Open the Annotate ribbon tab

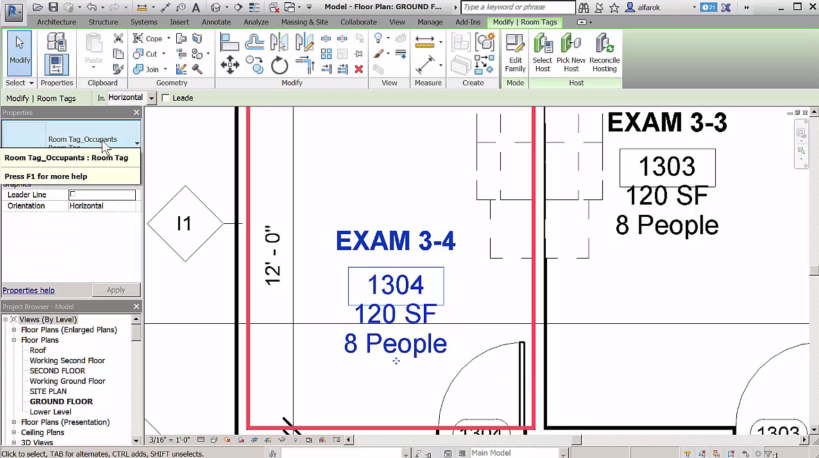[x=216, y=22]
